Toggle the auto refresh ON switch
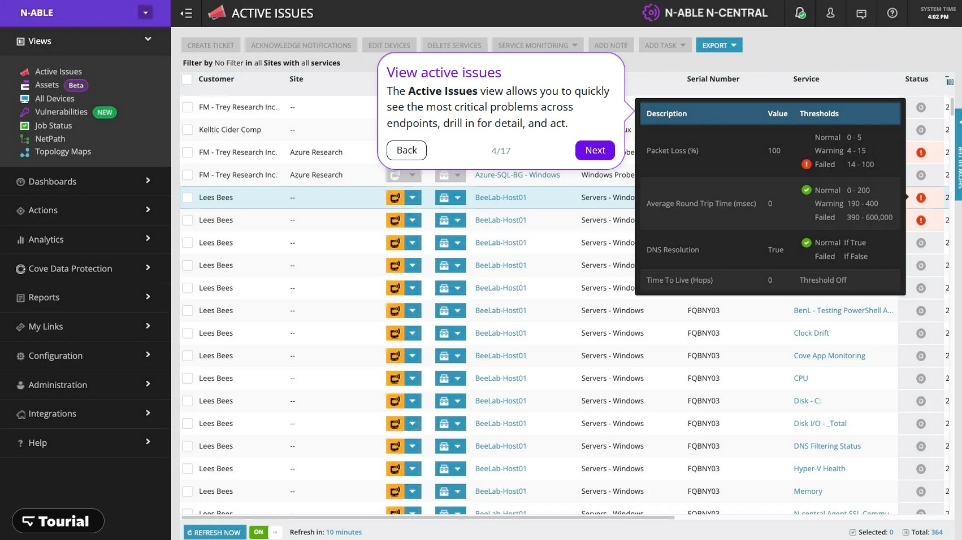 pyautogui.click(x=264, y=532)
